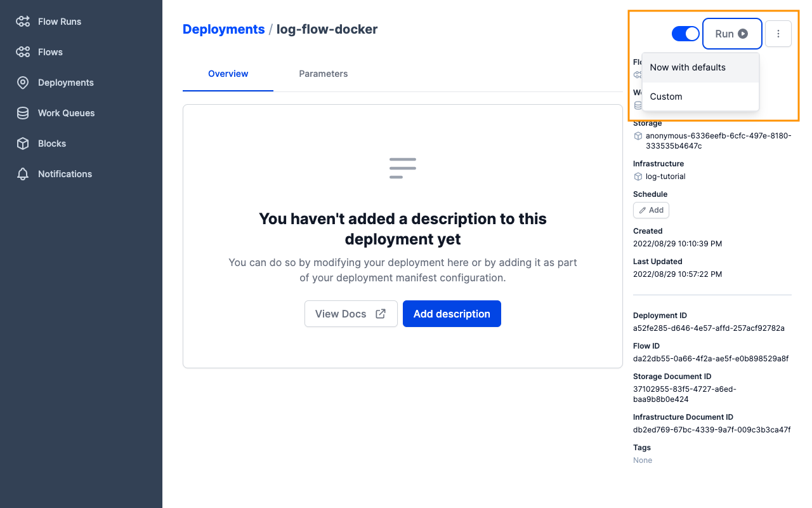Viewport: 812px width, 508px height.
Task: Click the log-flow-docker page title
Action: pyautogui.click(x=327, y=29)
